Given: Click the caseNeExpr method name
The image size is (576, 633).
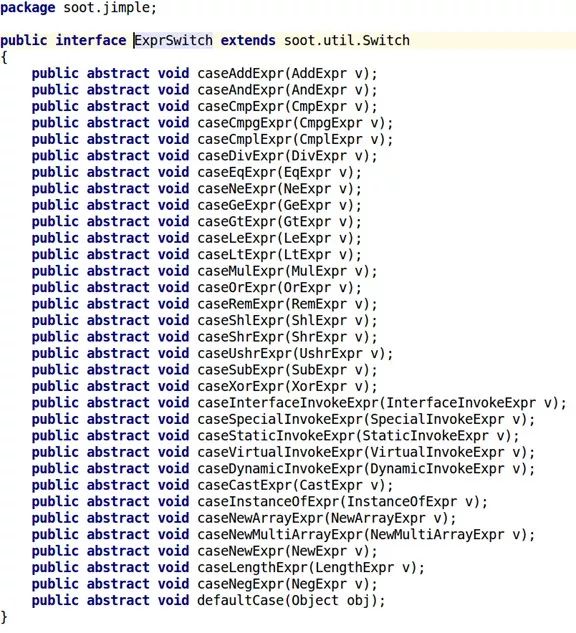Looking at the screenshot, I should (x=237, y=189).
